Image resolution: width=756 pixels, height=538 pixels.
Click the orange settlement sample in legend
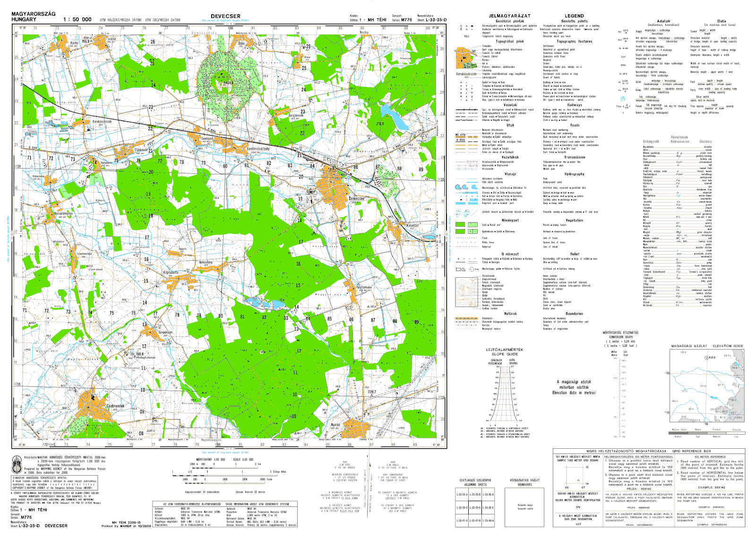coord(465,59)
